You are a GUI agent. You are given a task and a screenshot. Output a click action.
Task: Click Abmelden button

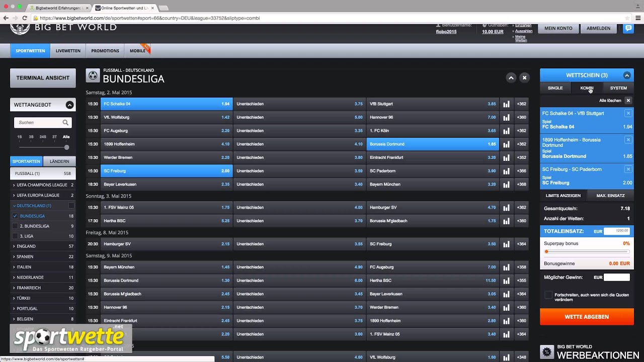pos(598,28)
